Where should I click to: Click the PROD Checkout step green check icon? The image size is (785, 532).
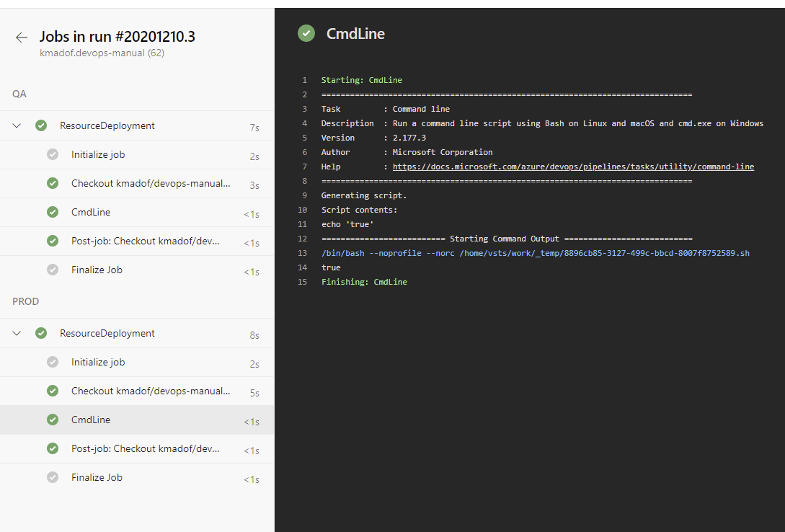tap(53, 391)
